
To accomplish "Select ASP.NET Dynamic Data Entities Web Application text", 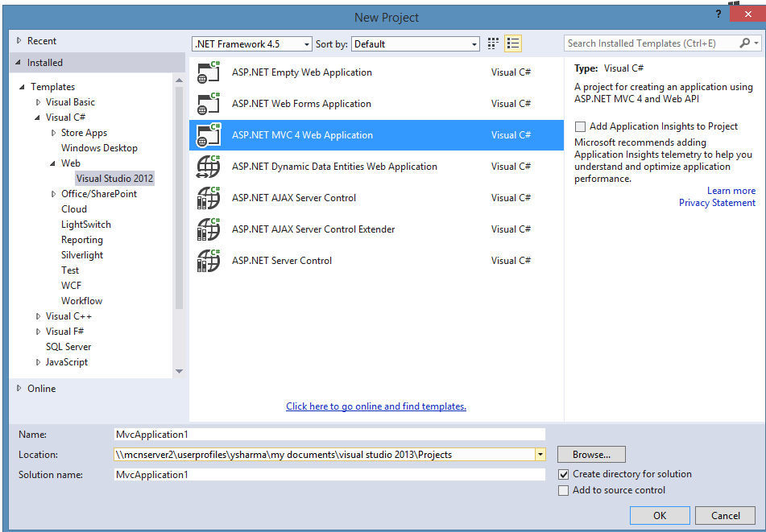I will (334, 167).
